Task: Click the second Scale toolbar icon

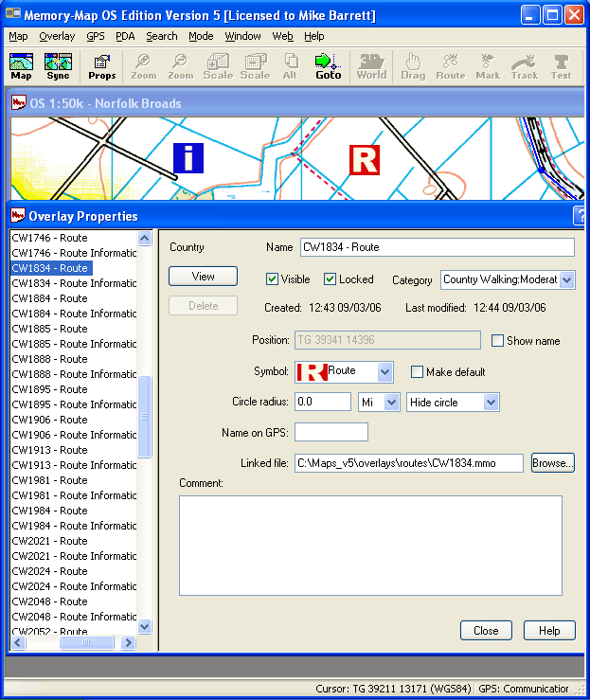Action: point(255,66)
